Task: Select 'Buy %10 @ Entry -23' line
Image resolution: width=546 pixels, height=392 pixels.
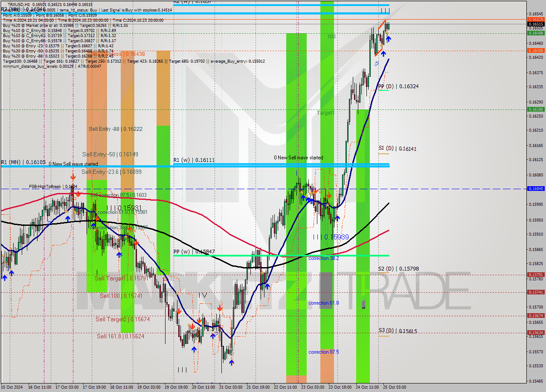Action: (x=58, y=46)
